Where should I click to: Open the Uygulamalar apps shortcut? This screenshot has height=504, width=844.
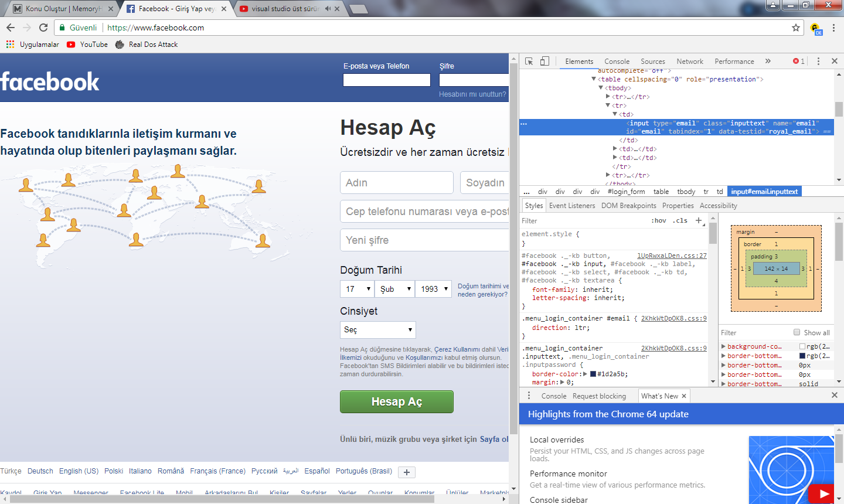33,45
